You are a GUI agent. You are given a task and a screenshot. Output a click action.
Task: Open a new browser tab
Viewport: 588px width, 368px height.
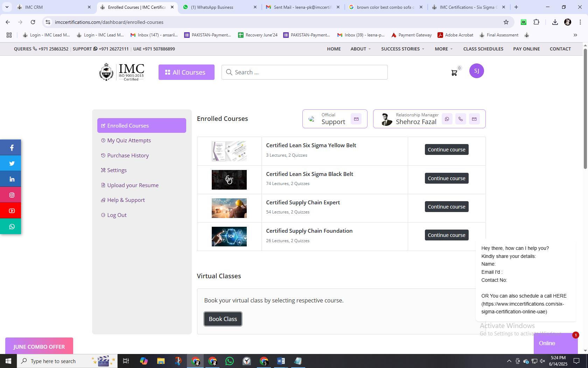tap(516, 7)
